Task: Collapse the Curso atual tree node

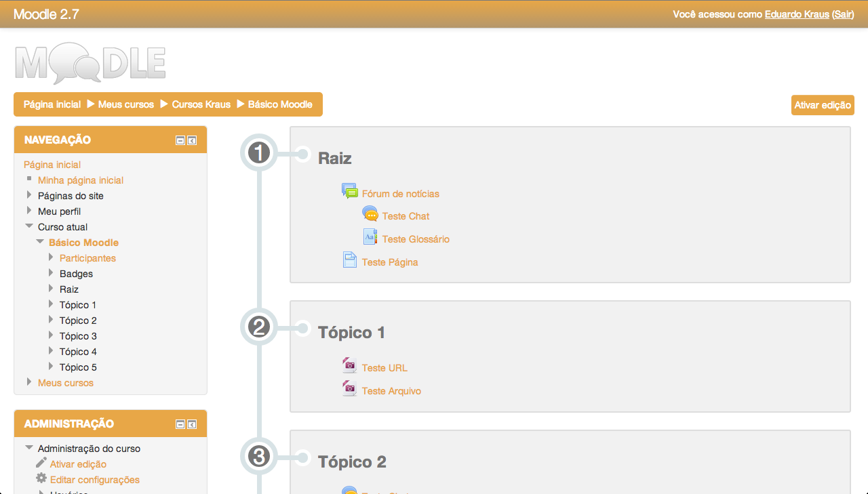Action: coord(29,226)
